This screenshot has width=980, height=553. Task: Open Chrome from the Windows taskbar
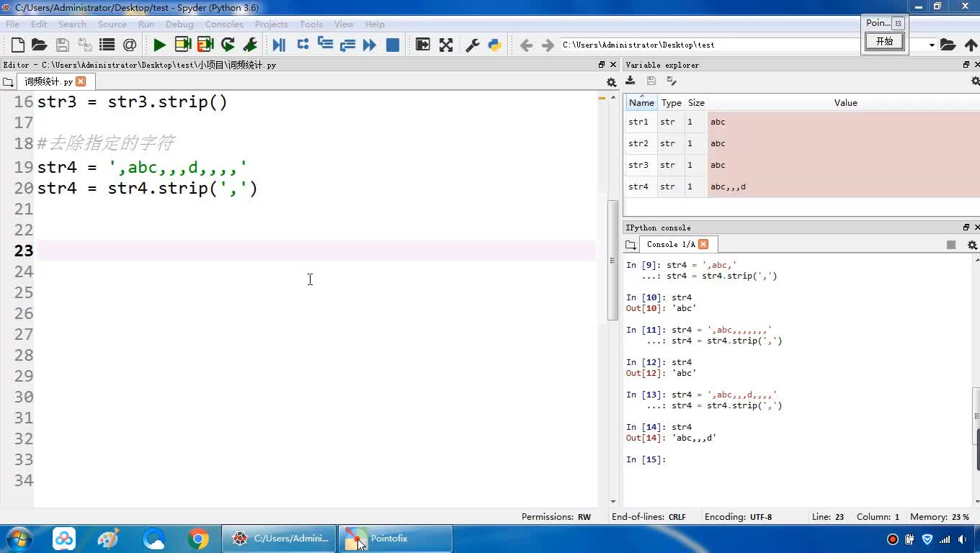click(x=198, y=539)
